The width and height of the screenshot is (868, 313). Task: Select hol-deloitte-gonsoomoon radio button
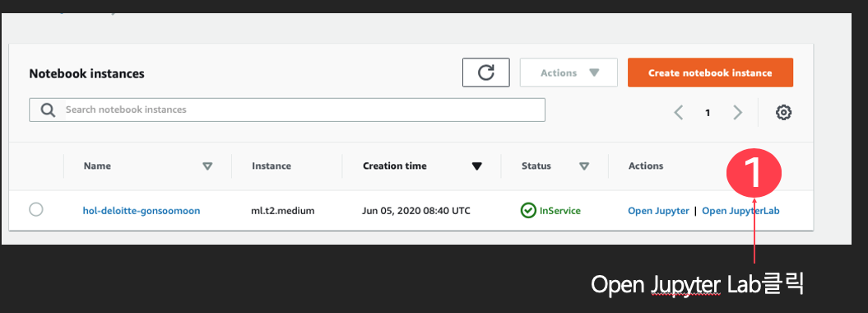pos(36,210)
